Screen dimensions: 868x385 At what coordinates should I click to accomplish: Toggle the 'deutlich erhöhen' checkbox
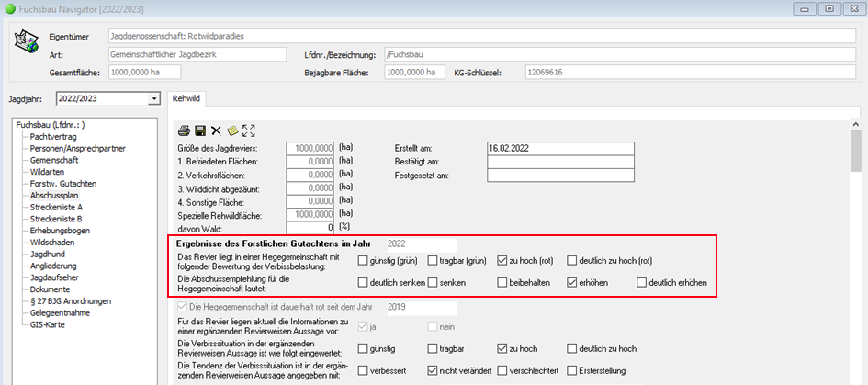click(642, 282)
